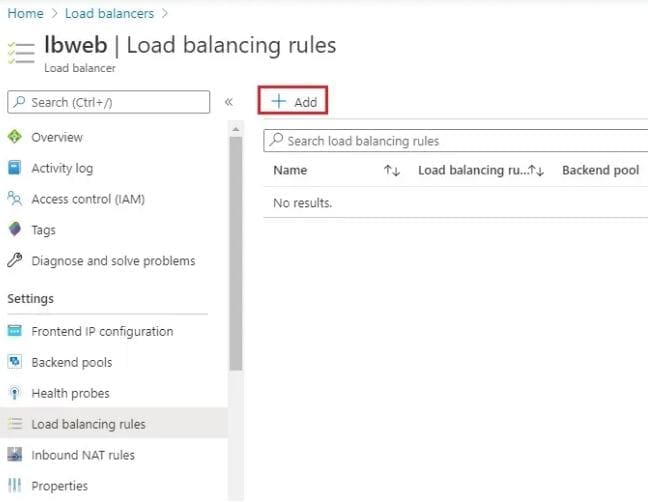
Task: Click the plus icon beside Add
Action: [279, 101]
